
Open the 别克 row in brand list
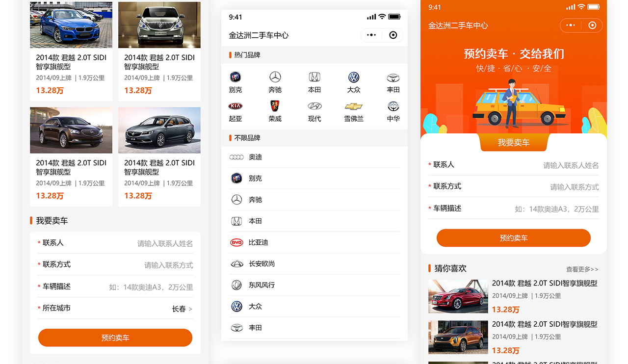[x=314, y=179]
